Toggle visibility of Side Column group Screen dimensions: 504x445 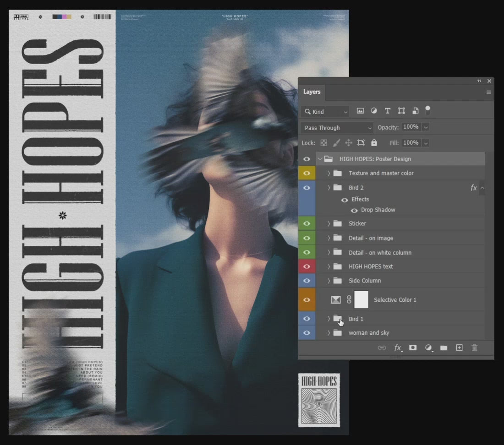tap(307, 281)
